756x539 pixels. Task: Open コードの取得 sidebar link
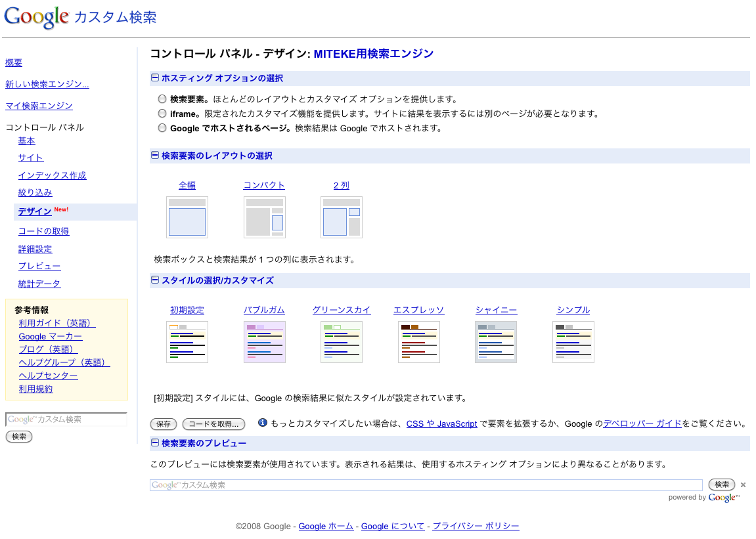coord(43,231)
